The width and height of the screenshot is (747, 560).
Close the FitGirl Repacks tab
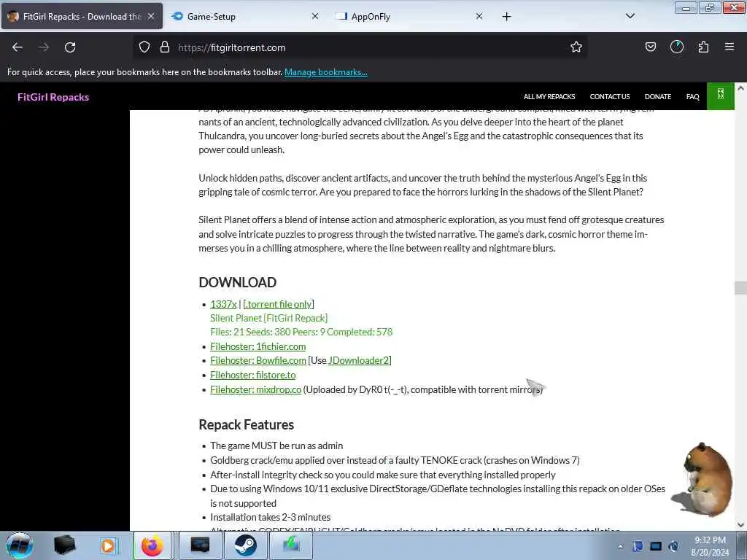click(x=151, y=16)
